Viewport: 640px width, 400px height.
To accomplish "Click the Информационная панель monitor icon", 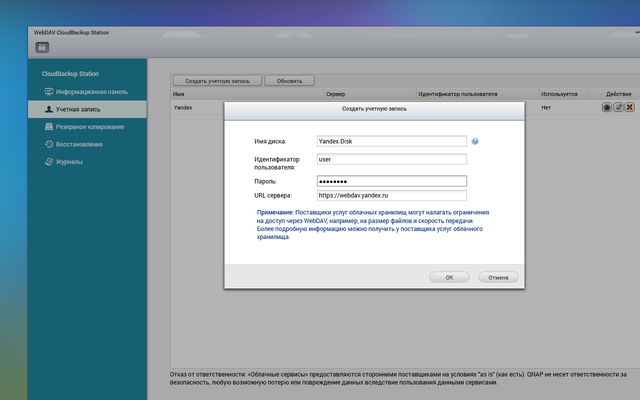I will point(49,91).
